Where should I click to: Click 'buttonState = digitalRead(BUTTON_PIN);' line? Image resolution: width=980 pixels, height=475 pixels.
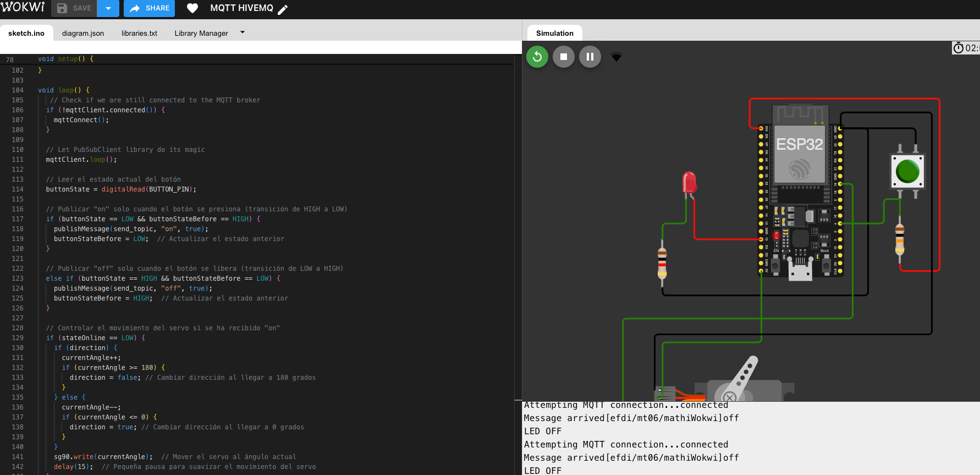(x=121, y=189)
